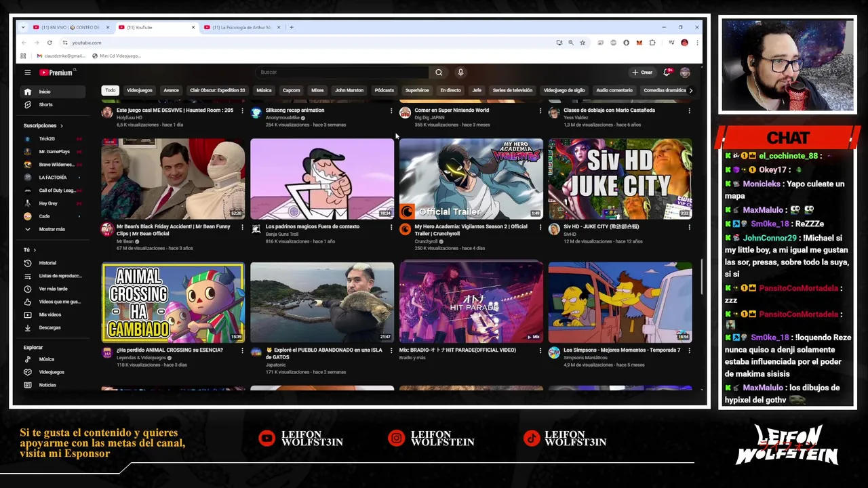Screen dimensions: 868x488
Task: Activate voice search microphone
Action: tap(460, 73)
